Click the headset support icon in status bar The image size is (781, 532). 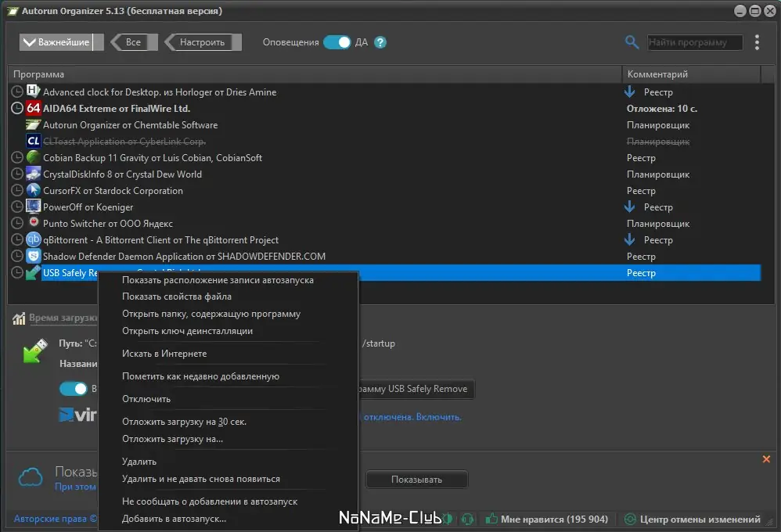click(467, 519)
